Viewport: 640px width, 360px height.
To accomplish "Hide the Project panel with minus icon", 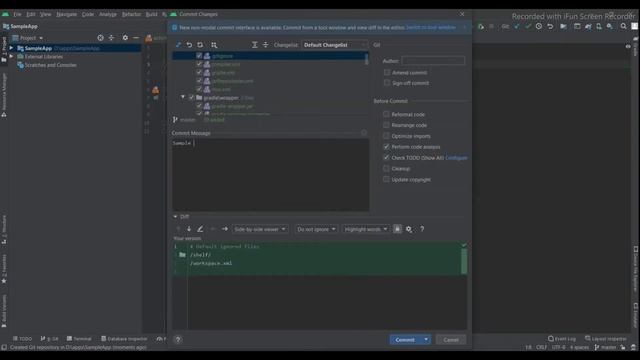I will pos(136,38).
